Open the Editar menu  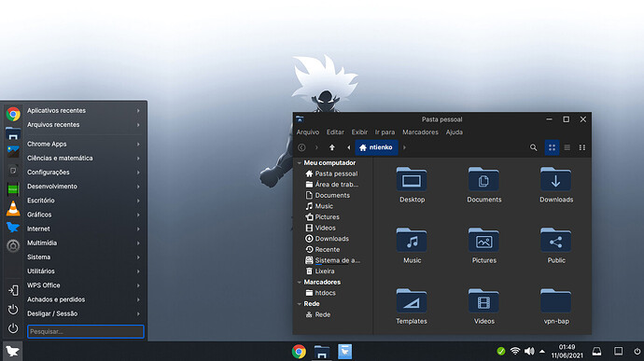[335, 132]
